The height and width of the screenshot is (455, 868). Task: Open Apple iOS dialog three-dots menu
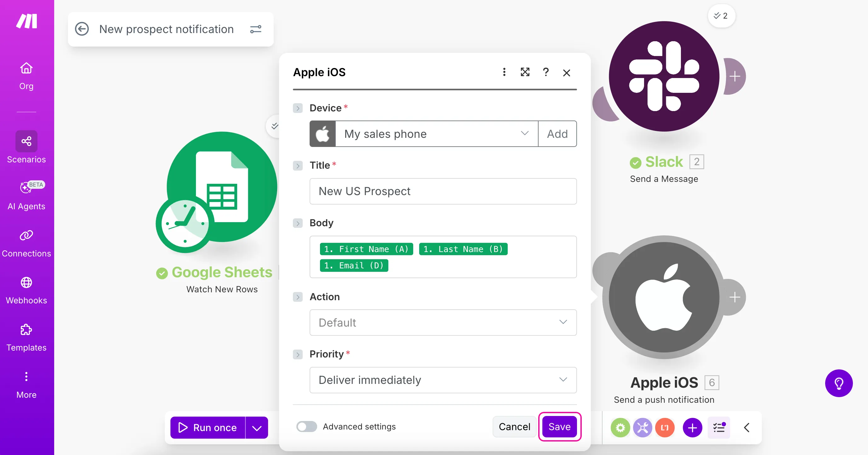504,72
